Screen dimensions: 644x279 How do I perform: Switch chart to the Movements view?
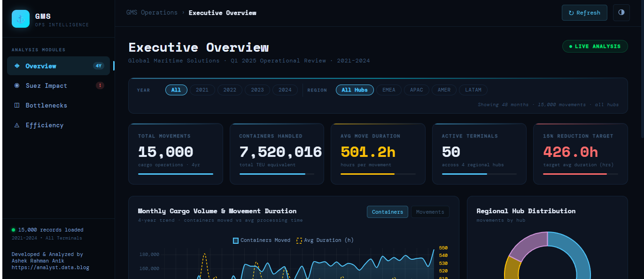coord(430,212)
